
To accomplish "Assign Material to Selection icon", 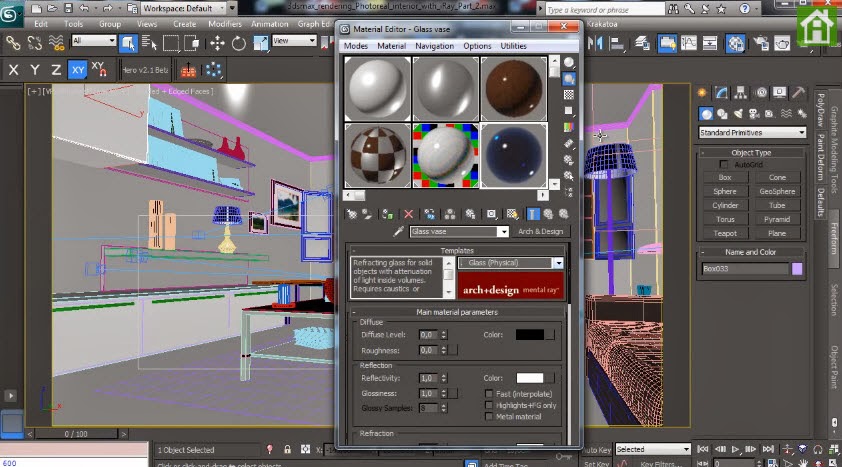I will coord(387,214).
